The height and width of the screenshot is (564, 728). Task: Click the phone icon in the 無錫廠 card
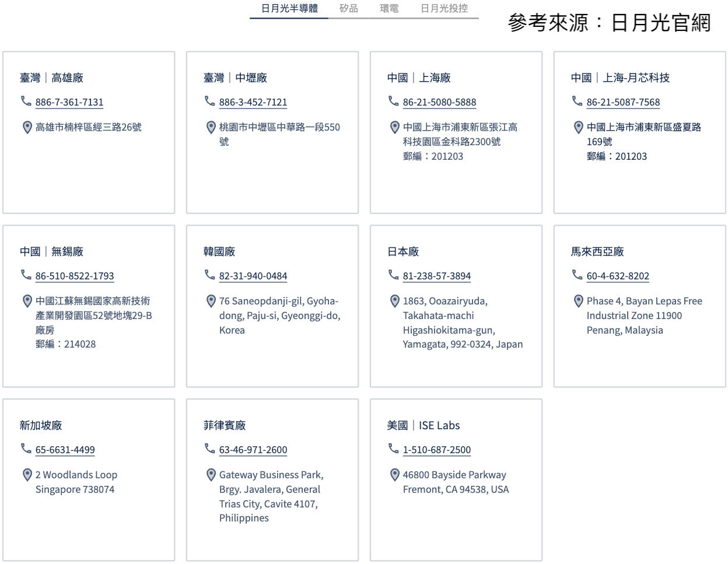[26, 275]
